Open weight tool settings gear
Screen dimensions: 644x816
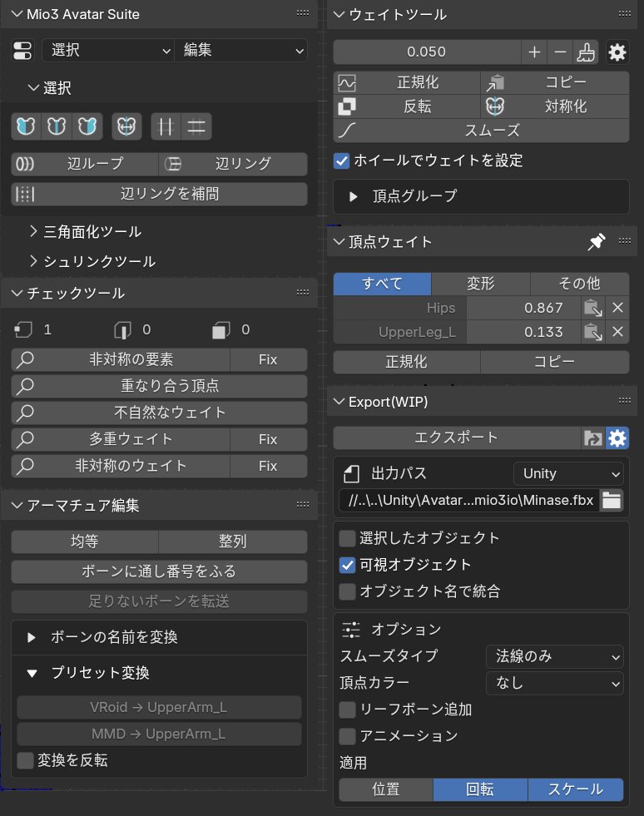[x=617, y=52]
